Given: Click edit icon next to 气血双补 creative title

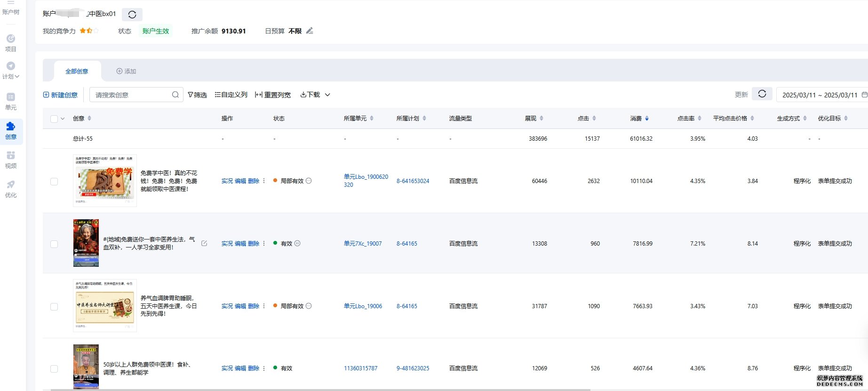Looking at the screenshot, I should [x=204, y=243].
